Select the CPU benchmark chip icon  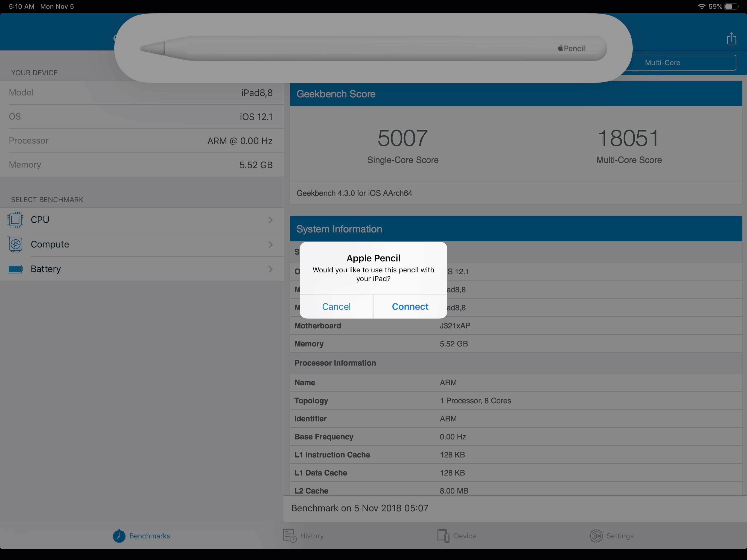15,220
